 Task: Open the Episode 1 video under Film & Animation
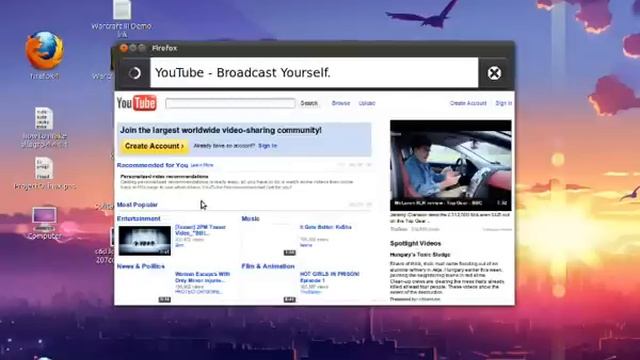click(329, 277)
